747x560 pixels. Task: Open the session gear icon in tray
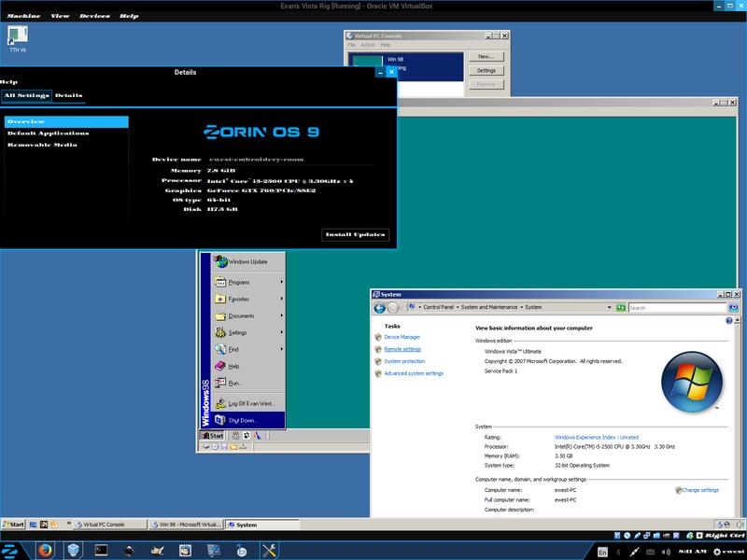(716, 552)
